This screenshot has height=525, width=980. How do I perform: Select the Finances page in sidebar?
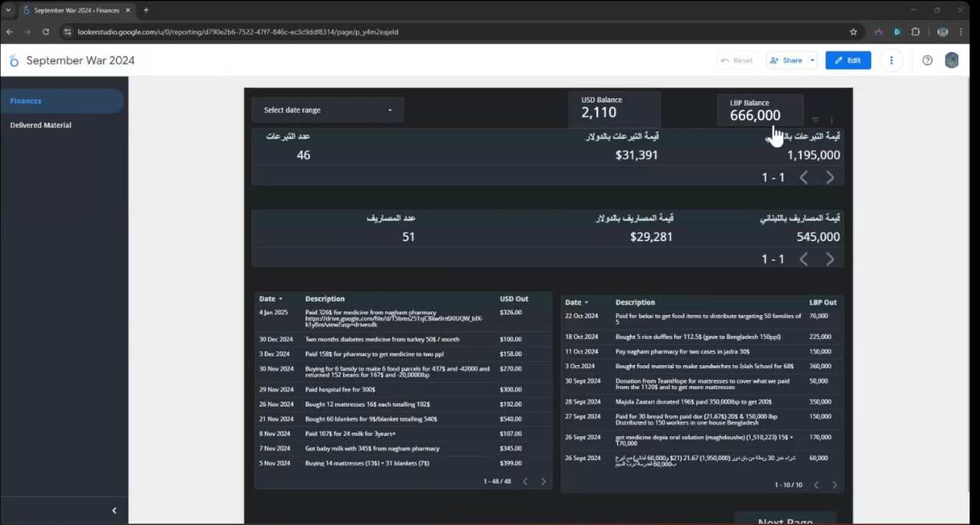tap(26, 101)
